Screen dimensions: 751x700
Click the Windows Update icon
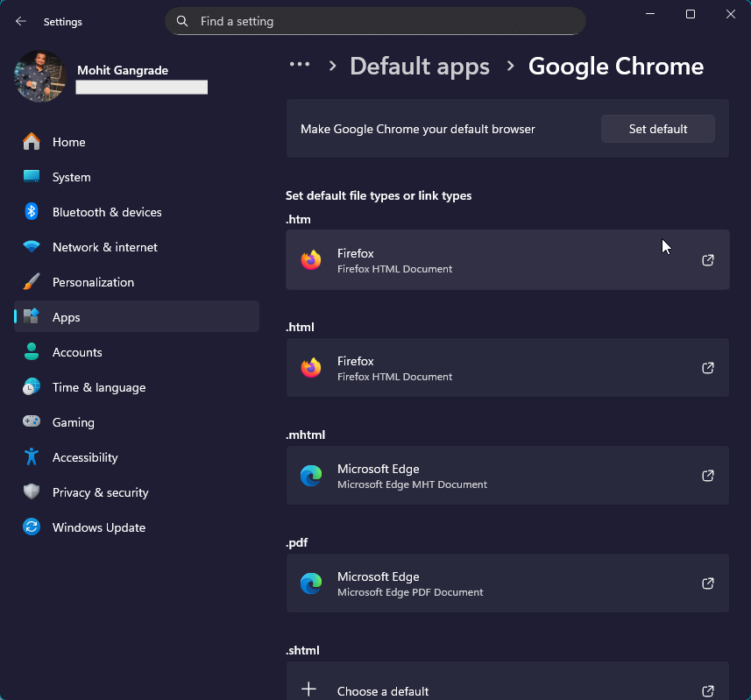tap(31, 527)
